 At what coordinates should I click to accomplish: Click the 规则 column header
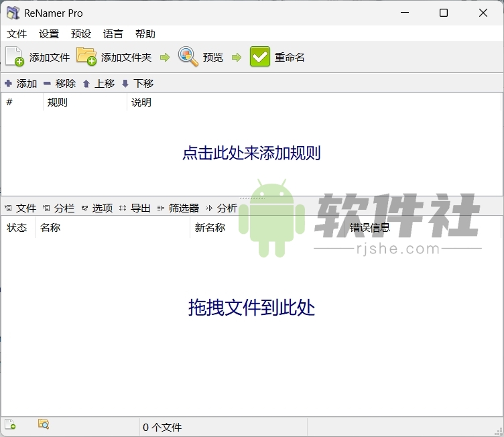tap(85, 103)
